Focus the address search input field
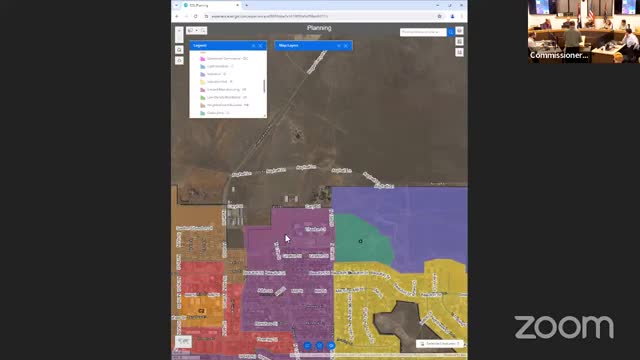This screenshot has width=640, height=360. point(423,32)
